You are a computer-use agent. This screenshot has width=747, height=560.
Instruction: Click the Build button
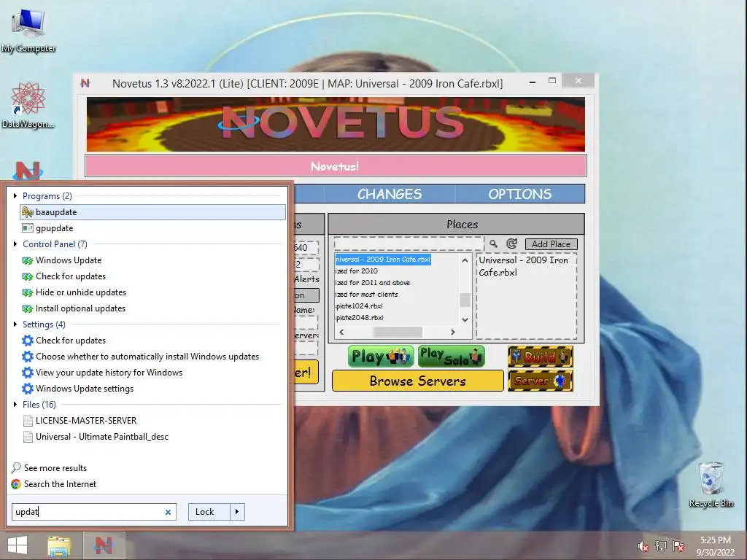pyautogui.click(x=541, y=357)
